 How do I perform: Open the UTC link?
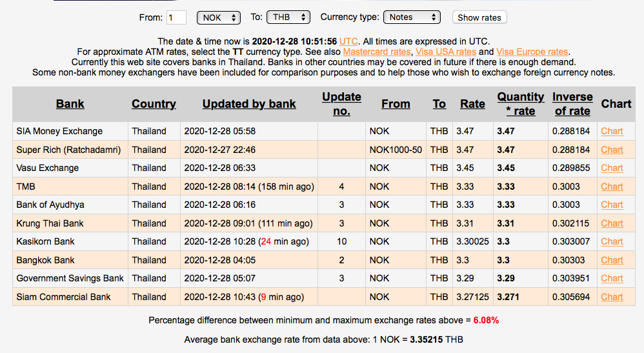pyautogui.click(x=349, y=41)
